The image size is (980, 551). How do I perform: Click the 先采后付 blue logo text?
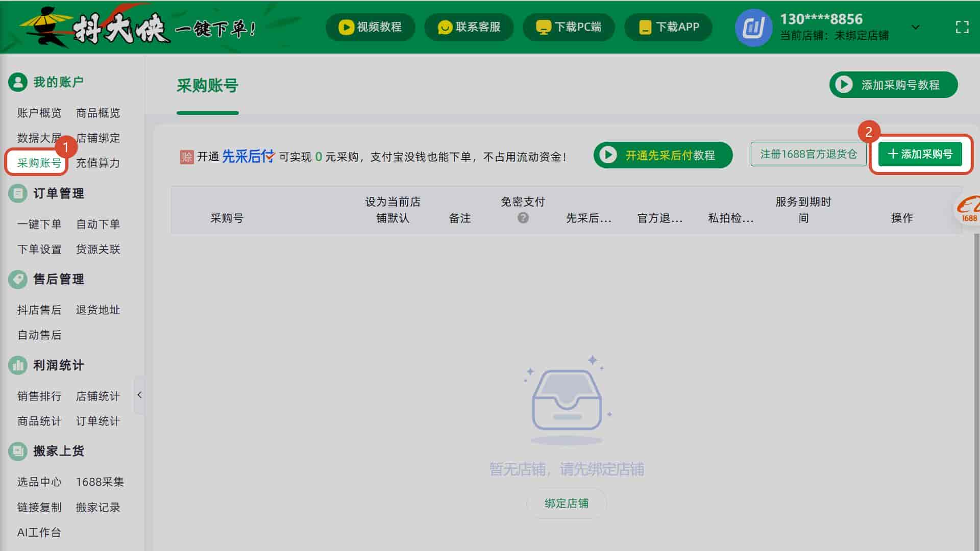point(248,156)
